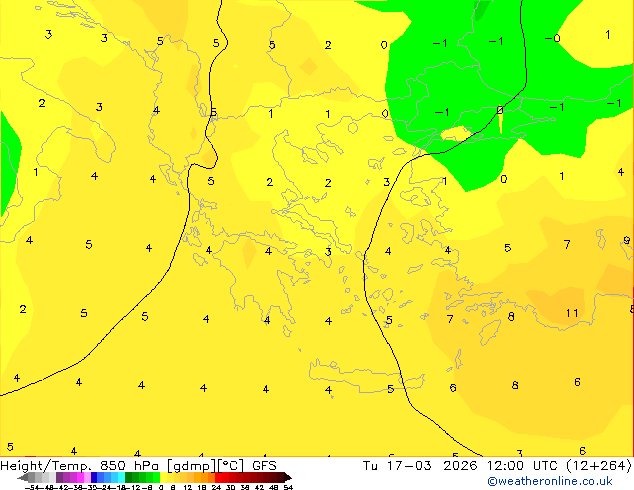Image resolution: width=634 pixels, height=490 pixels.
Task: Click the cyan segment in the color legend
Action: [121, 477]
